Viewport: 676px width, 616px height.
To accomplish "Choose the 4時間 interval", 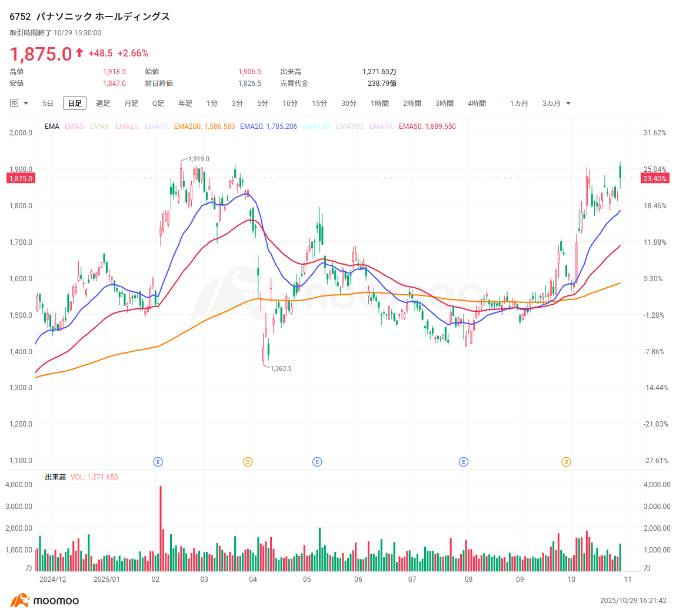I will coord(477,104).
